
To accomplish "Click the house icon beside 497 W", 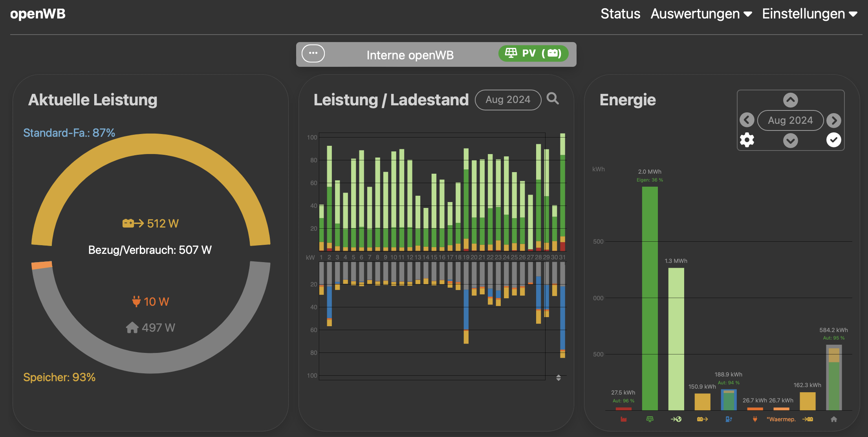I will click(x=132, y=327).
